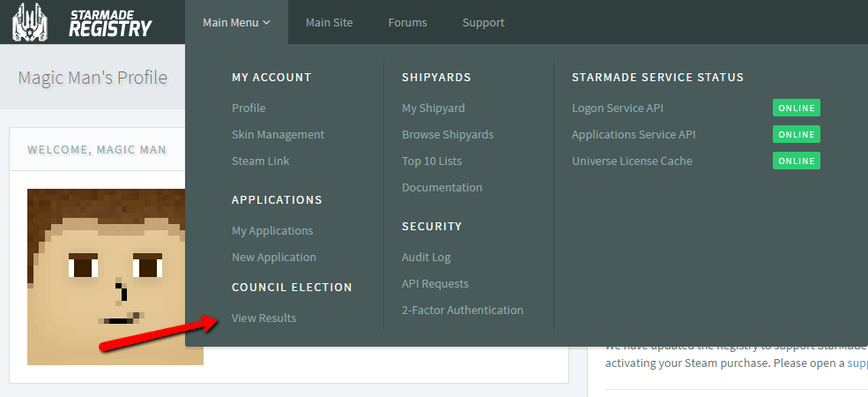Click the Logon Service API online badge
The width and height of the screenshot is (868, 397).
coord(796,108)
